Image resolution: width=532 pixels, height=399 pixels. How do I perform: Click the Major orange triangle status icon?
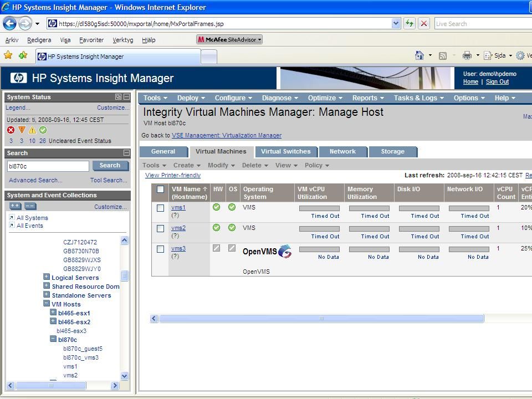22,130
